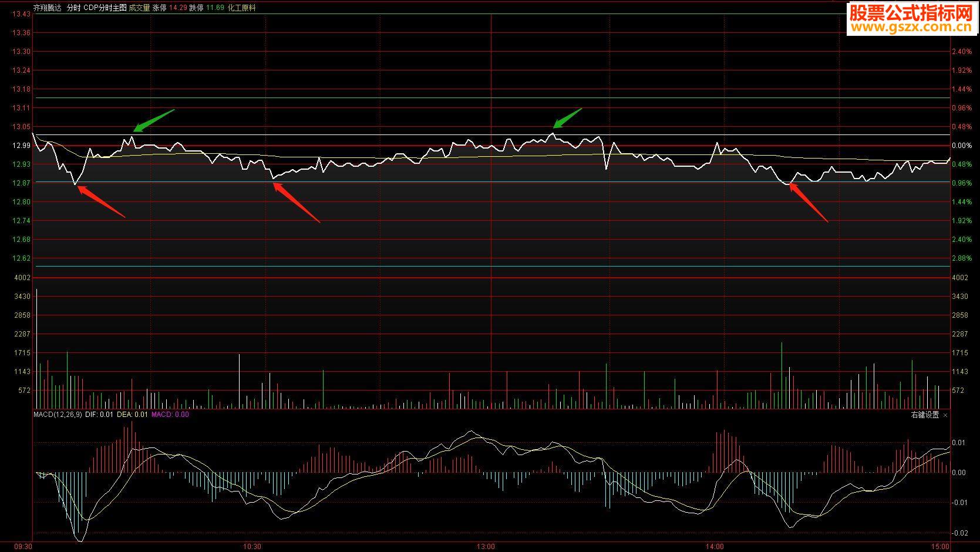Click the 13:00 time axis label

[486, 547]
